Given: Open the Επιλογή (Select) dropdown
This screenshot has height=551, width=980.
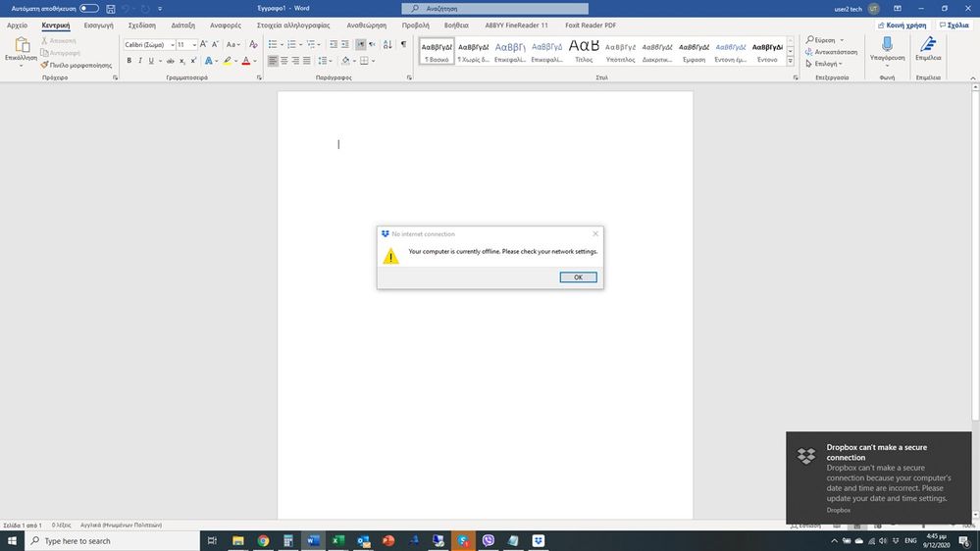Looking at the screenshot, I should tap(824, 64).
